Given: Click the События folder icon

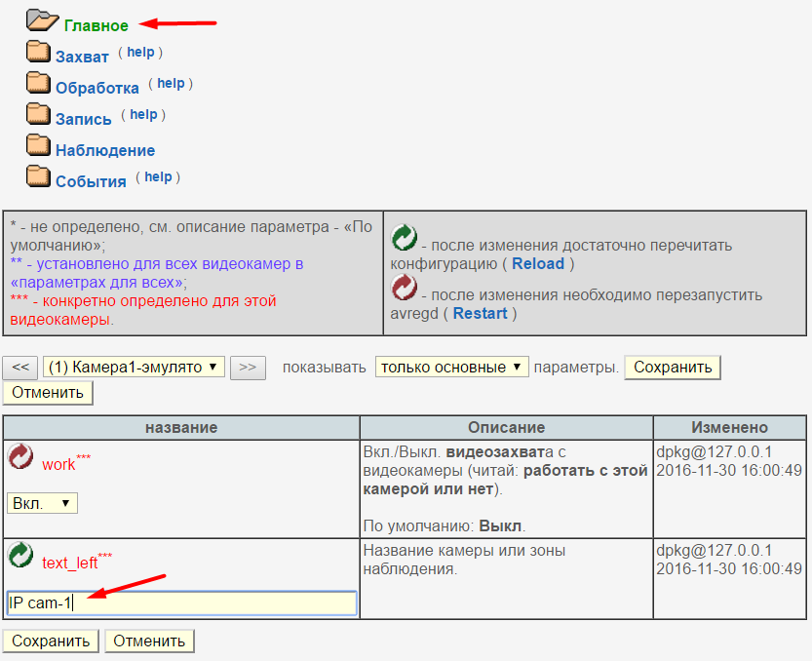Looking at the screenshot, I should click(x=38, y=176).
